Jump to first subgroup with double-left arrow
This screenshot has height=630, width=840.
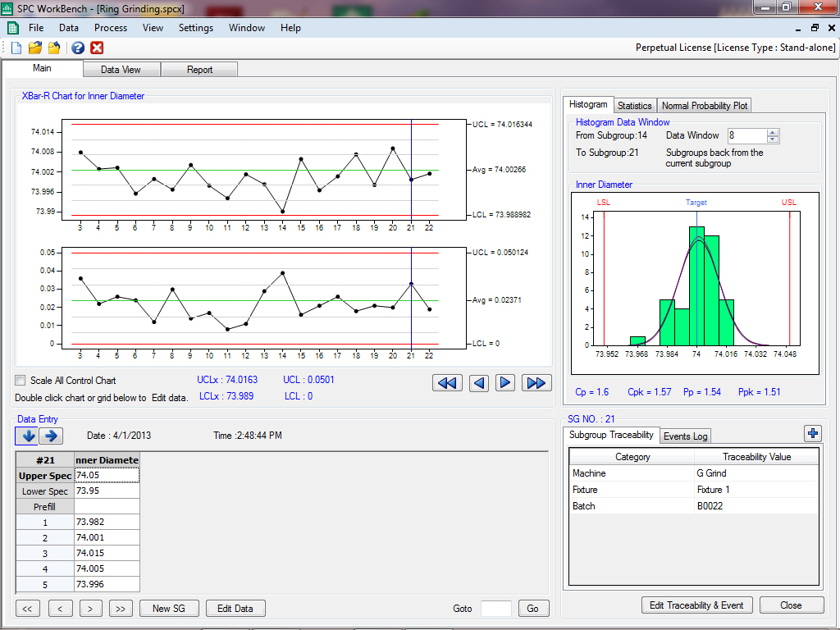pyautogui.click(x=447, y=382)
